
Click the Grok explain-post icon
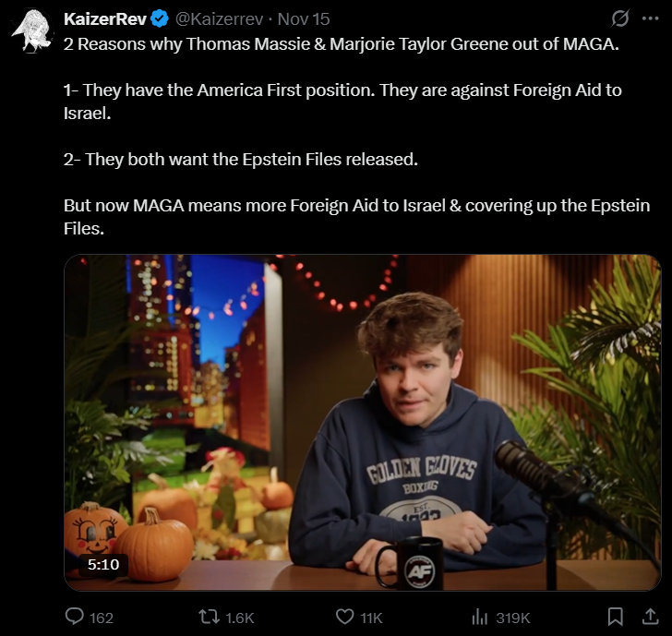pos(620,18)
